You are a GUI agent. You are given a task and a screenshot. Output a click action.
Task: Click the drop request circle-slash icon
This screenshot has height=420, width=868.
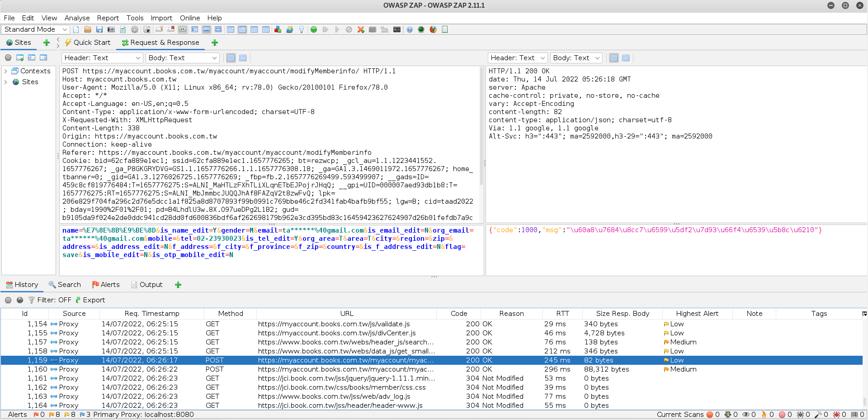pyautogui.click(x=349, y=29)
